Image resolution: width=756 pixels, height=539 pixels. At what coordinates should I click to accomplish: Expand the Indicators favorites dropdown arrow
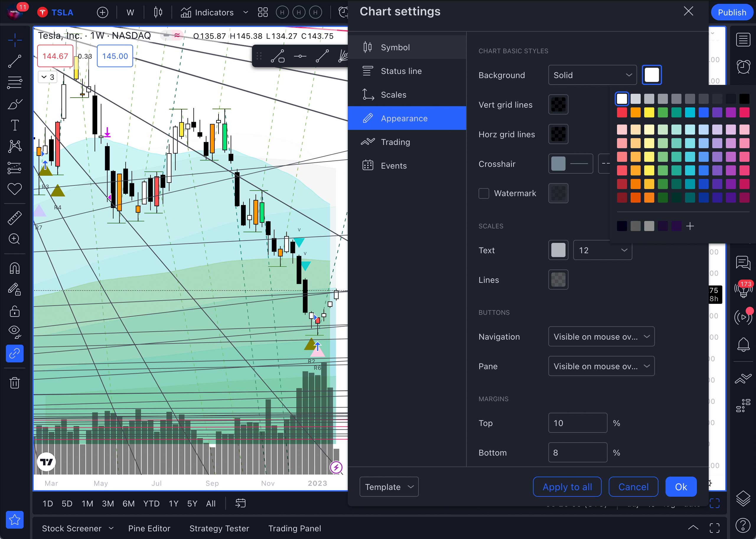pos(246,13)
